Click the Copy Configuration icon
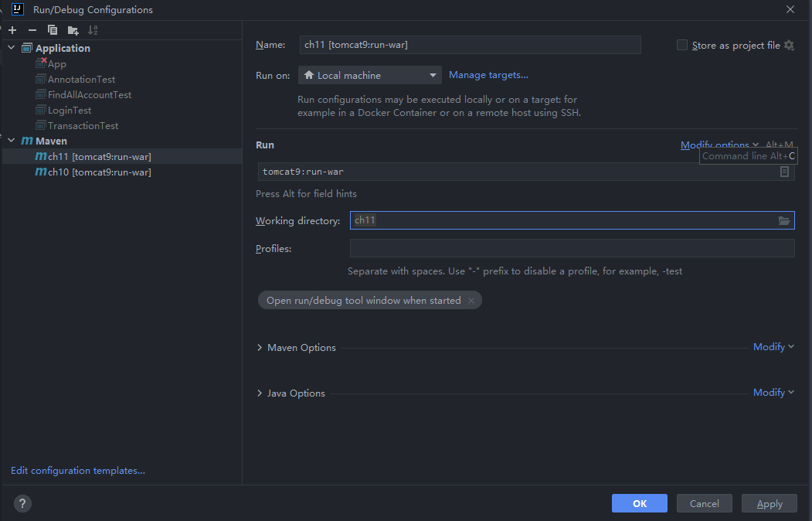The width and height of the screenshot is (812, 521). (x=53, y=30)
